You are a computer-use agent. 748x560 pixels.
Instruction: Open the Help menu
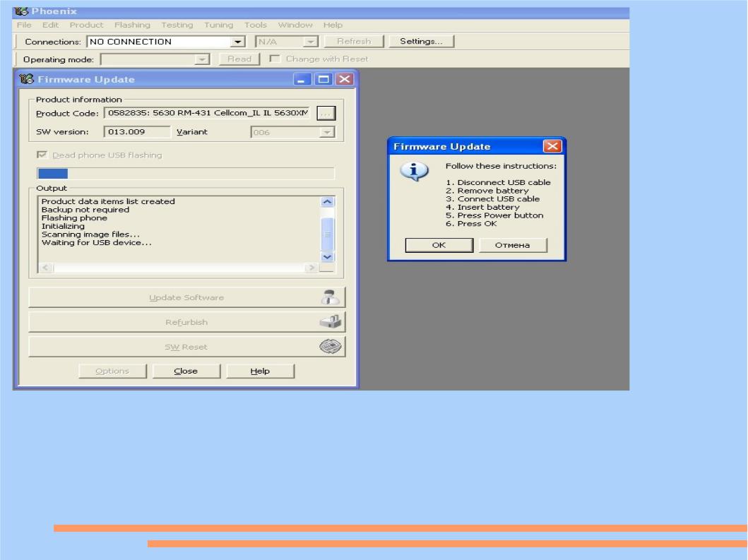pyautogui.click(x=333, y=25)
